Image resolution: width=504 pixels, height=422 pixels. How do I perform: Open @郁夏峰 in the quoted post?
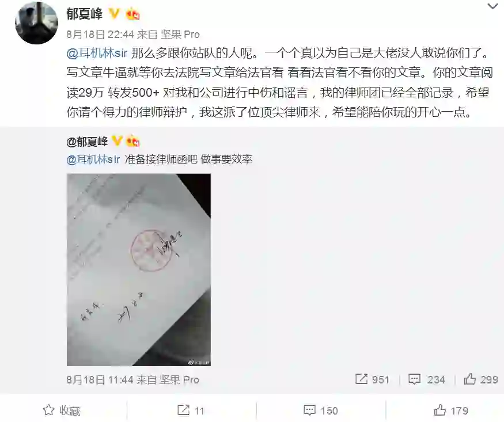87,141
